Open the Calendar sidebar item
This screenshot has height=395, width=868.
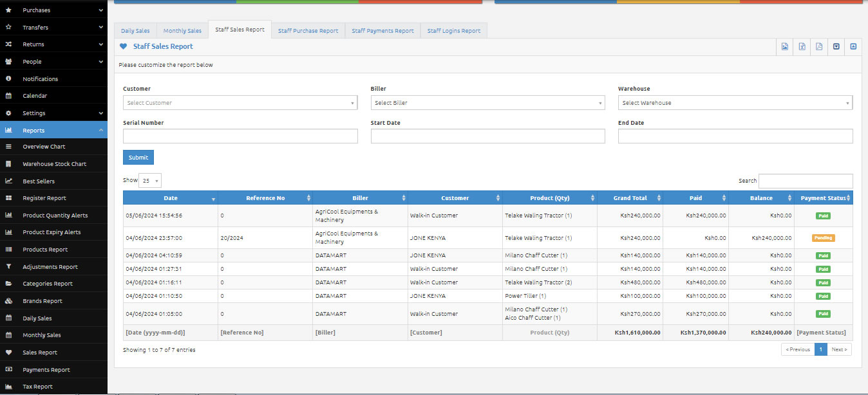pos(35,96)
